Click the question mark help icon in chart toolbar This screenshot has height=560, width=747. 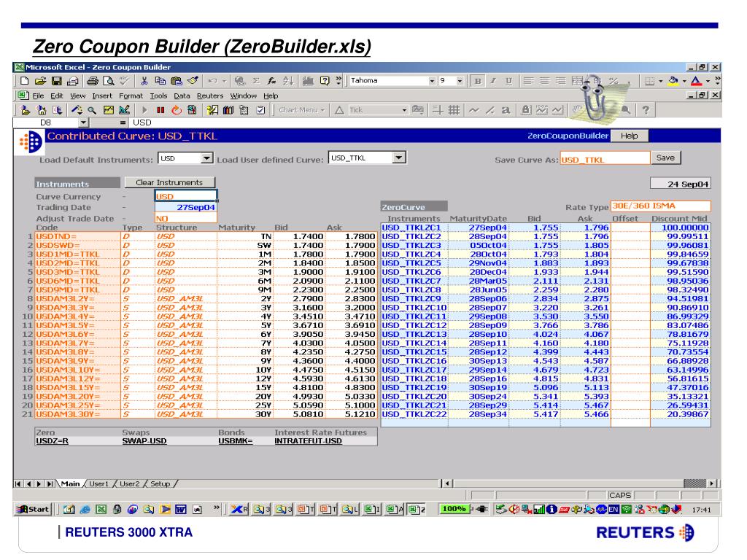click(646, 111)
